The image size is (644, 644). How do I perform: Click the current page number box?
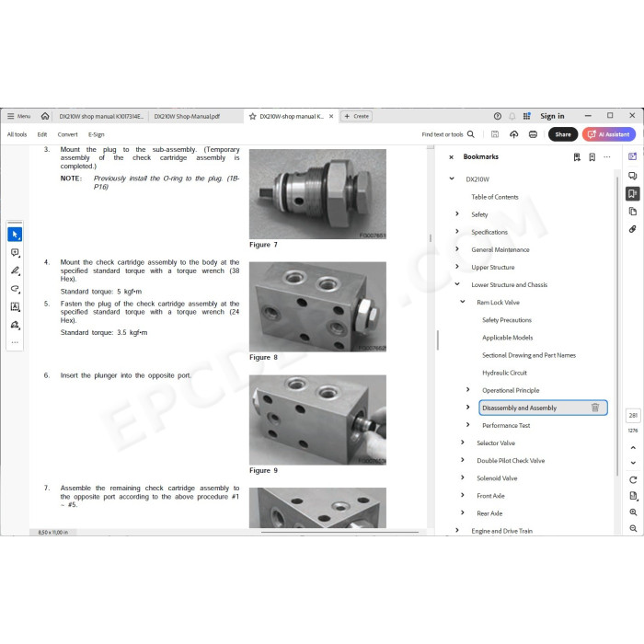(x=633, y=415)
